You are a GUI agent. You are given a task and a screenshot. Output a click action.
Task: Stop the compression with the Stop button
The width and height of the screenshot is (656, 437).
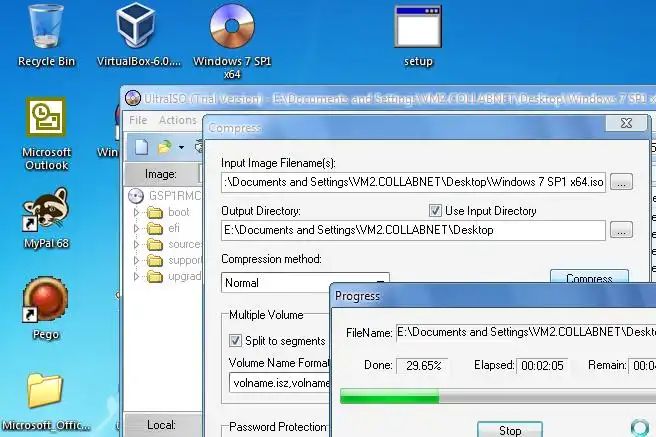510,429
